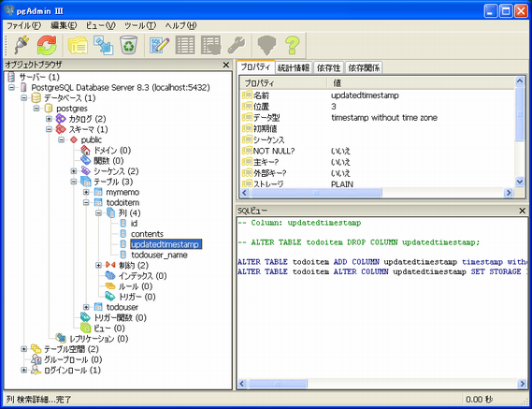Close the SQLビュー panel
The image size is (532, 409).
coord(523,211)
